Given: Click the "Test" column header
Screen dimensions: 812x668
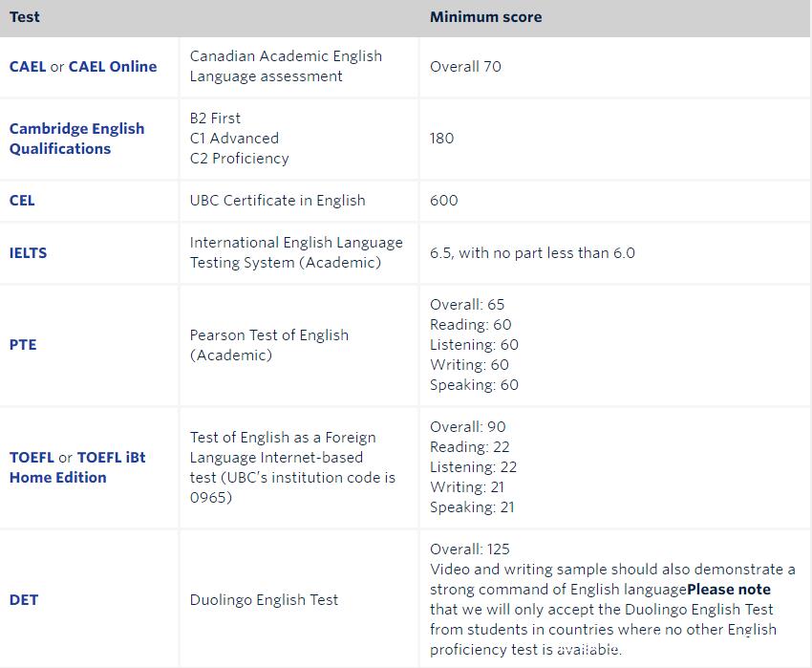Looking at the screenshot, I should (25, 17).
